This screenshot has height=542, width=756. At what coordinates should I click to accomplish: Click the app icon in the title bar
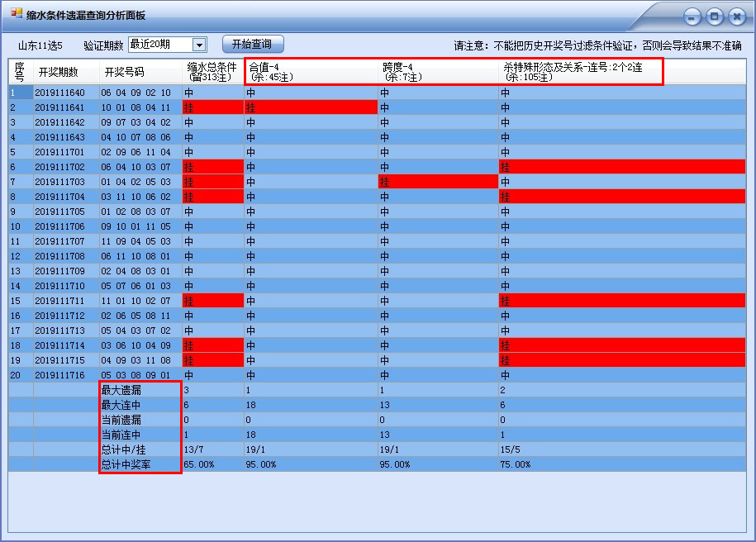[17, 15]
